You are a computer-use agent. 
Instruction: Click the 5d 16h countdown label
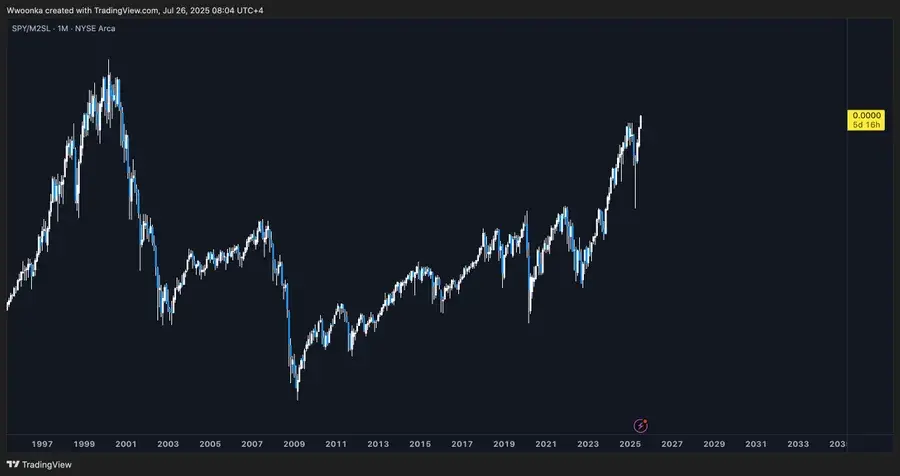[x=866, y=125]
